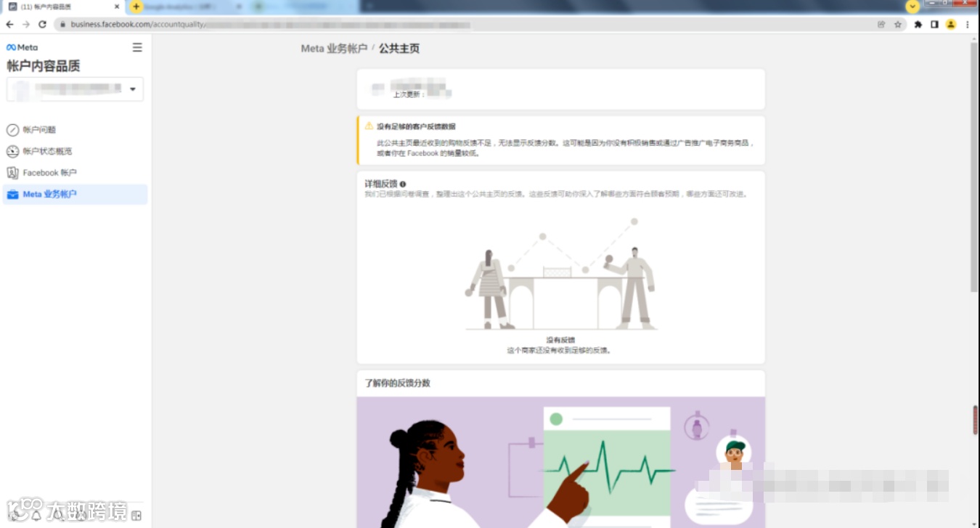980x528 pixels.
Task: Click the info icon beside 详细反馈
Action: point(403,184)
